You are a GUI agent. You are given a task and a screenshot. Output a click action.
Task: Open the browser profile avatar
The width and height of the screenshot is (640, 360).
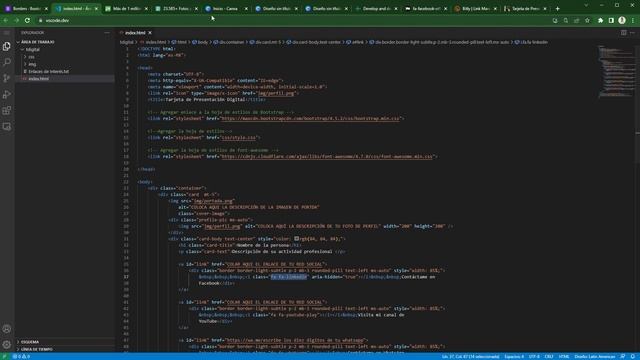click(622, 20)
